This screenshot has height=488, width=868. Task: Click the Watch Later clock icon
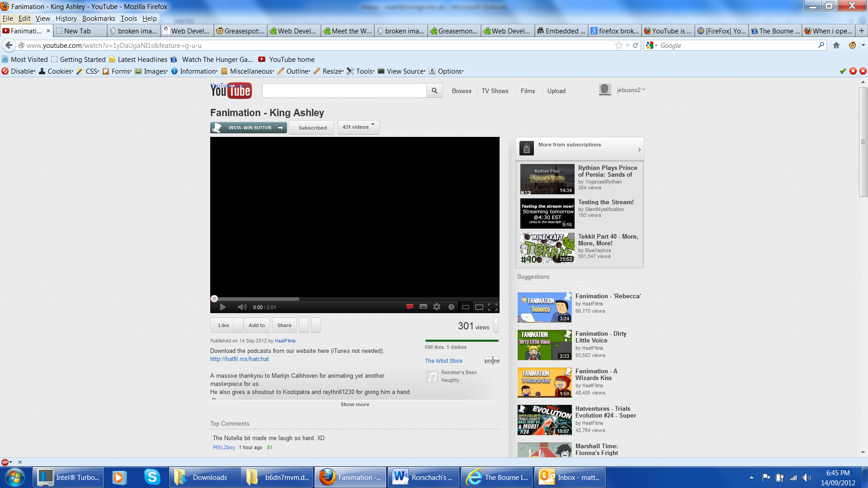pyautogui.click(x=451, y=307)
